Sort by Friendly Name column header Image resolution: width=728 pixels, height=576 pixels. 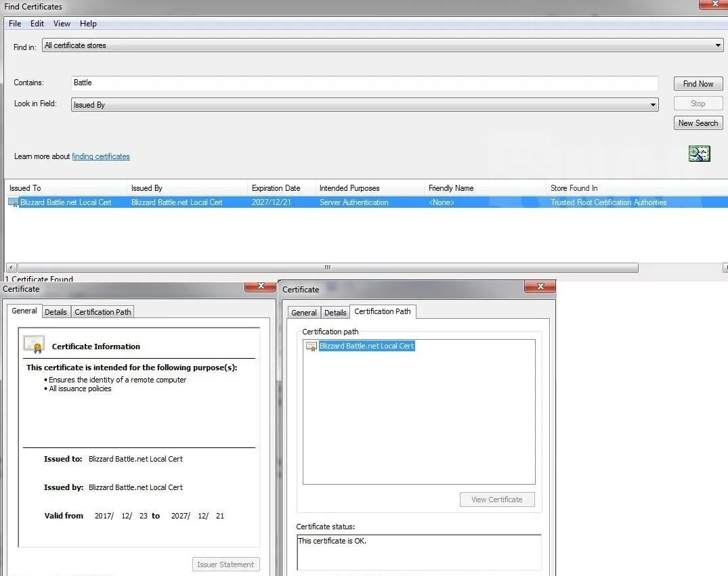(x=485, y=188)
